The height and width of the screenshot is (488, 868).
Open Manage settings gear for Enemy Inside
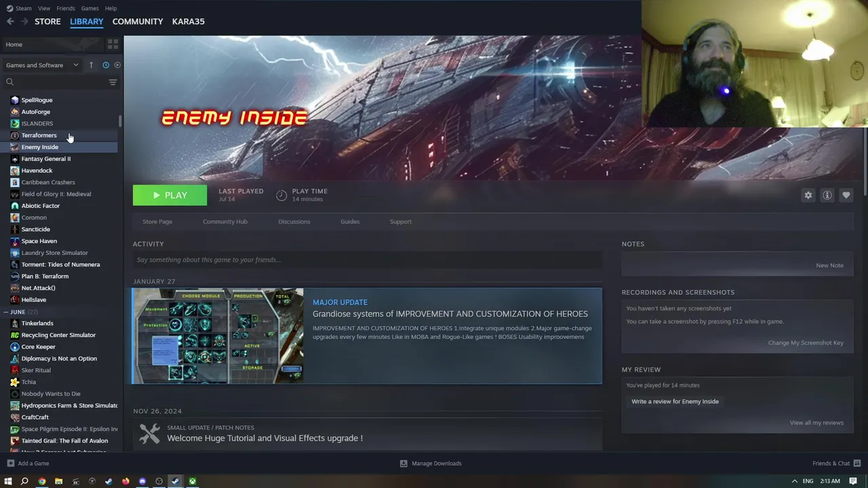click(x=808, y=195)
